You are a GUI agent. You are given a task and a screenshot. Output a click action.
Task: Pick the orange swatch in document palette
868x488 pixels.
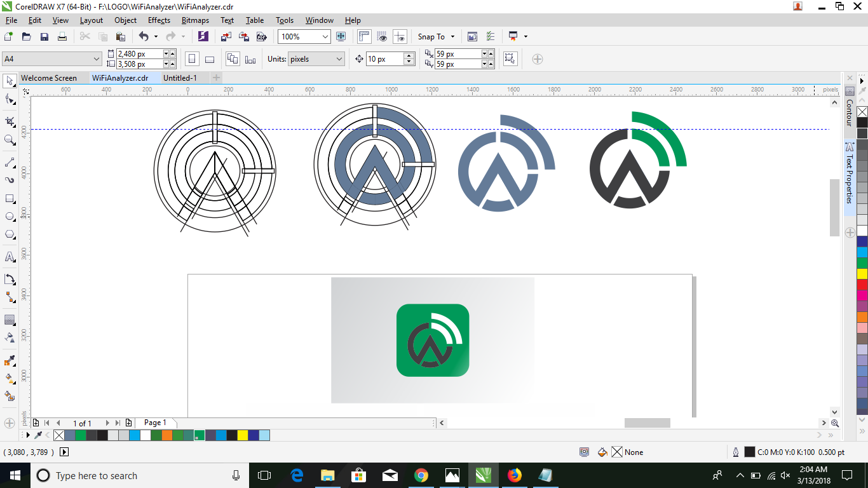click(167, 435)
